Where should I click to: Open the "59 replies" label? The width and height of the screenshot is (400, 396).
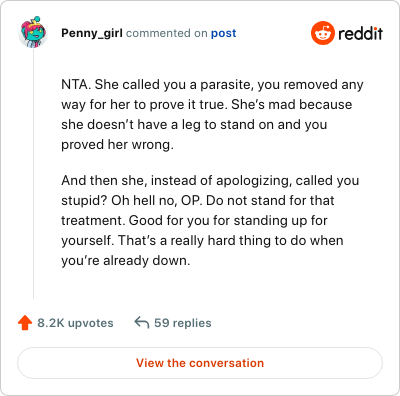pyautogui.click(x=183, y=323)
